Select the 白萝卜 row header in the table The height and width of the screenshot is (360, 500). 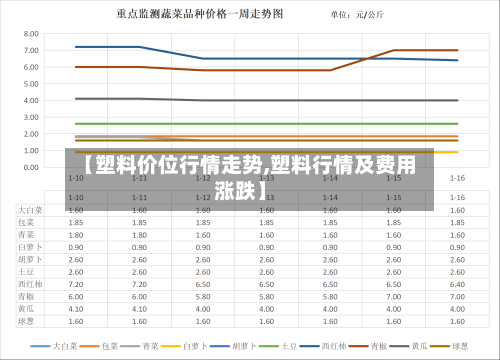(x=30, y=247)
